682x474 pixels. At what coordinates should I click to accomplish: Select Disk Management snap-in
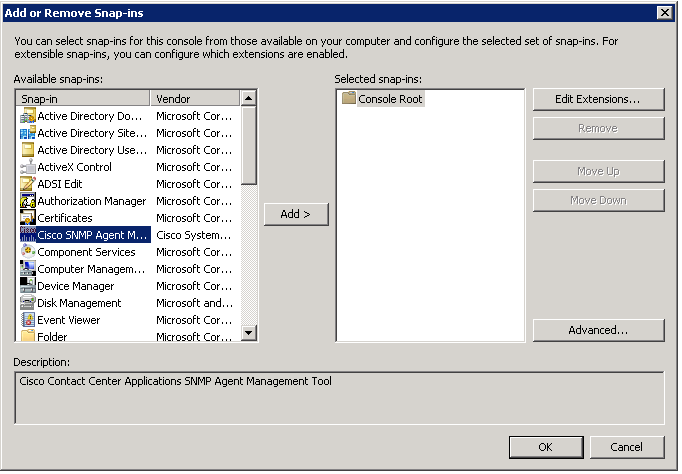79,303
